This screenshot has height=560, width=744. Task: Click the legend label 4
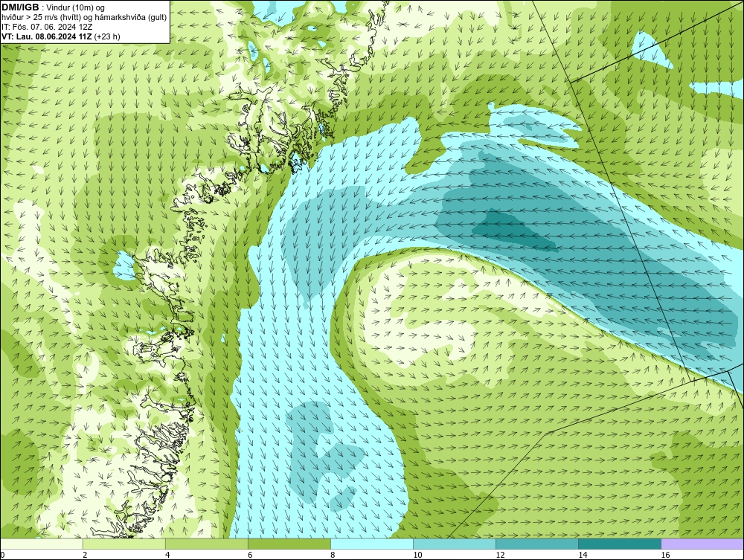[167, 555]
